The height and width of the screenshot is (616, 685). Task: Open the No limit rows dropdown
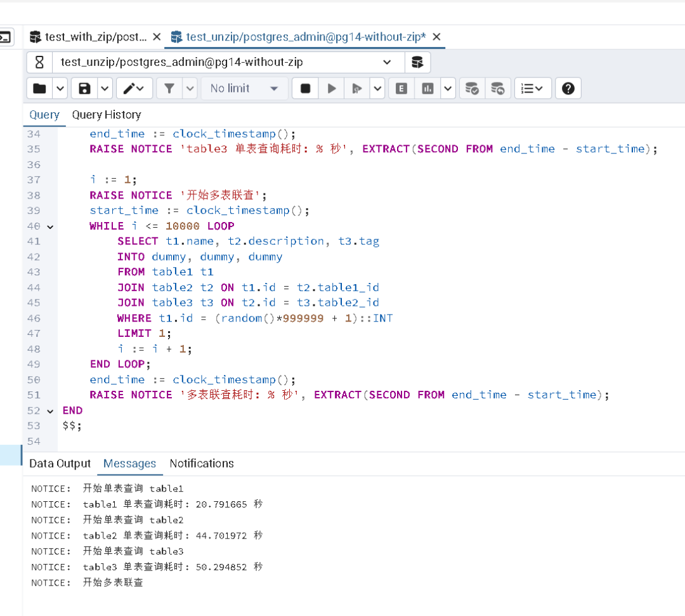click(244, 88)
